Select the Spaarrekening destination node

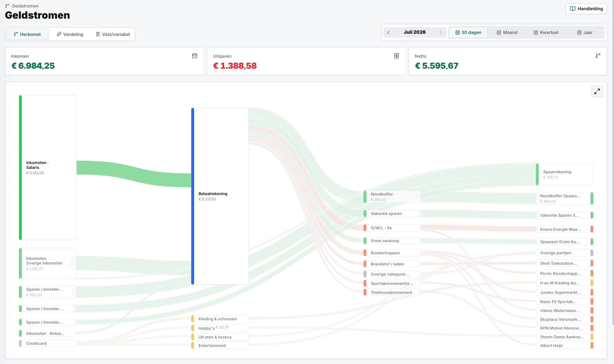point(564,174)
